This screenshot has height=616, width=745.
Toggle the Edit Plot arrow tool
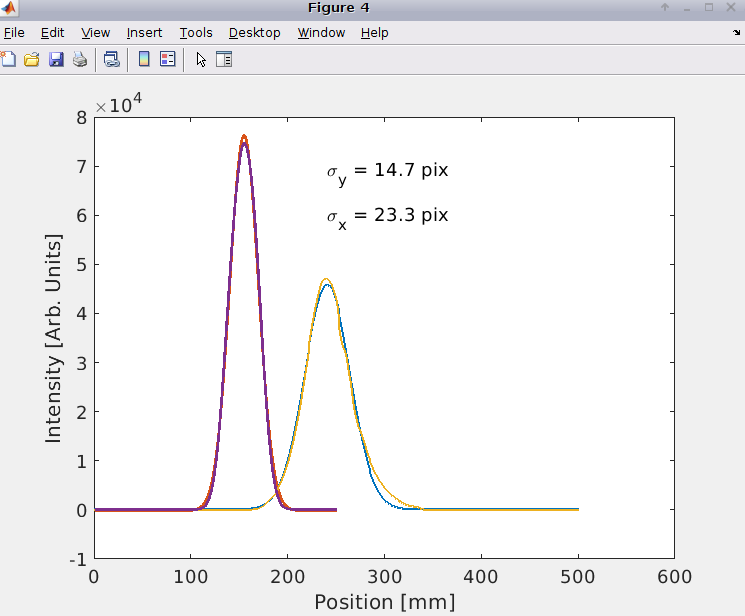tap(201, 59)
